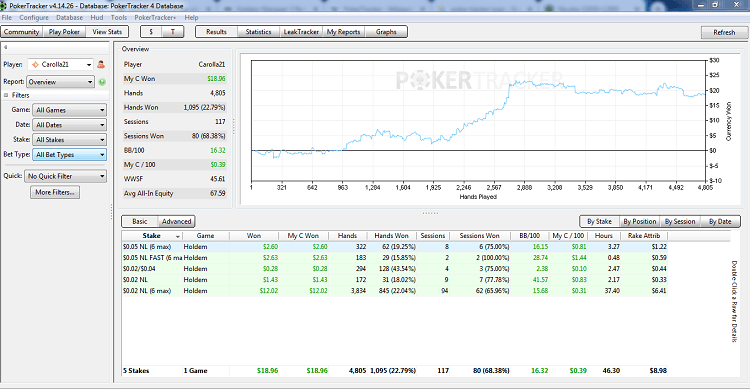Open the Bet Type dropdown
The image size is (750, 389).
(69, 155)
